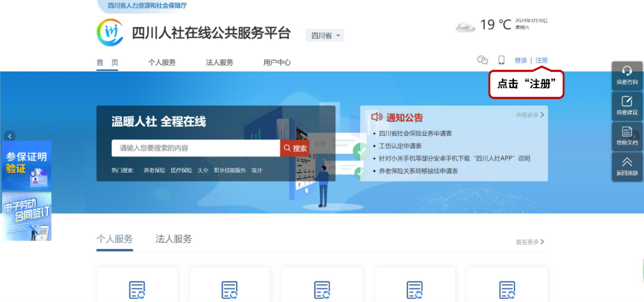
Task: Click the 19 ℃ temperature text
Action: pos(496,25)
